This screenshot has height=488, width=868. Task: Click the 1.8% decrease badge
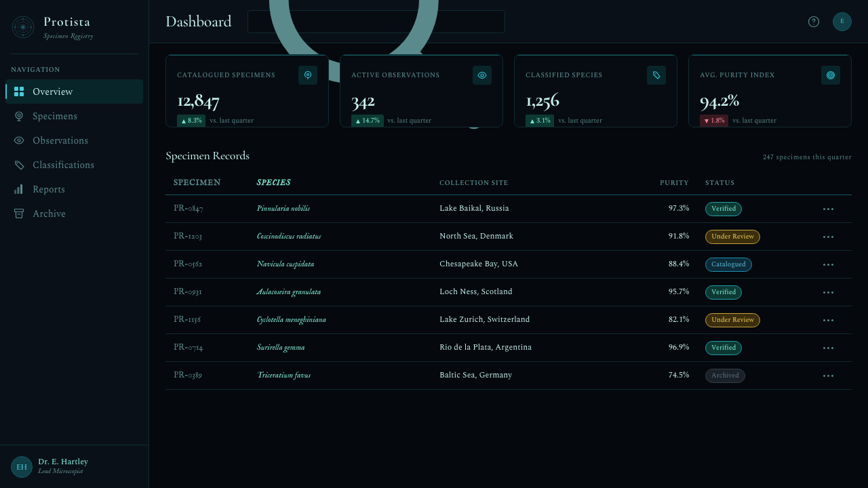coord(714,121)
